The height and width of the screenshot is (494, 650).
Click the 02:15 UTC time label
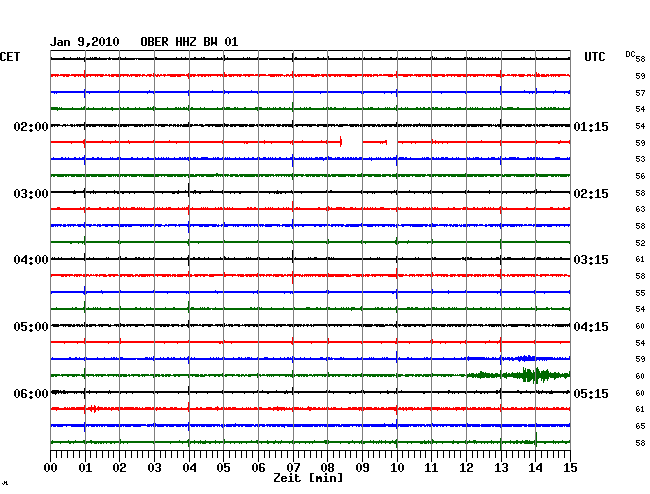tap(591, 194)
